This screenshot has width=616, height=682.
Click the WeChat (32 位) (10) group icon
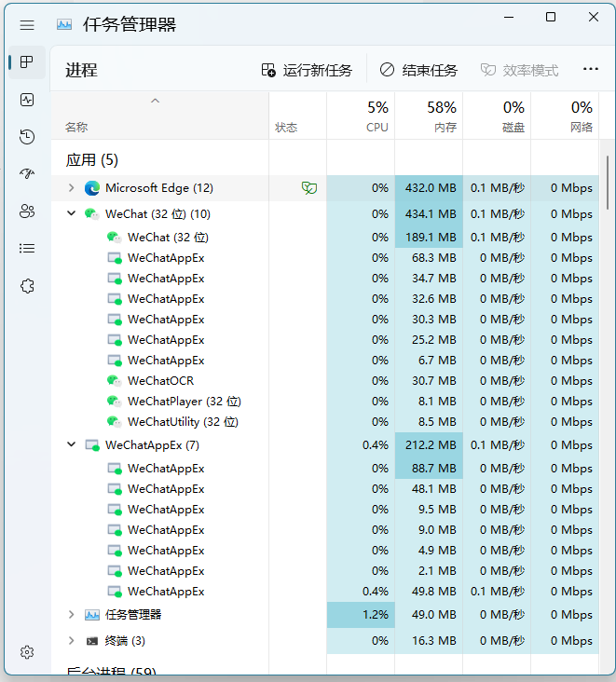coord(91,214)
